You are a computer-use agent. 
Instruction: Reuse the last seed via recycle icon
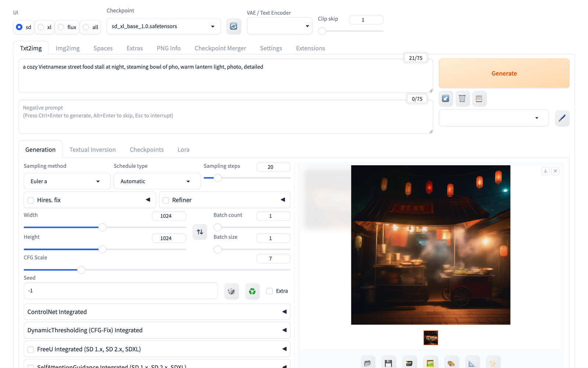[x=252, y=291]
